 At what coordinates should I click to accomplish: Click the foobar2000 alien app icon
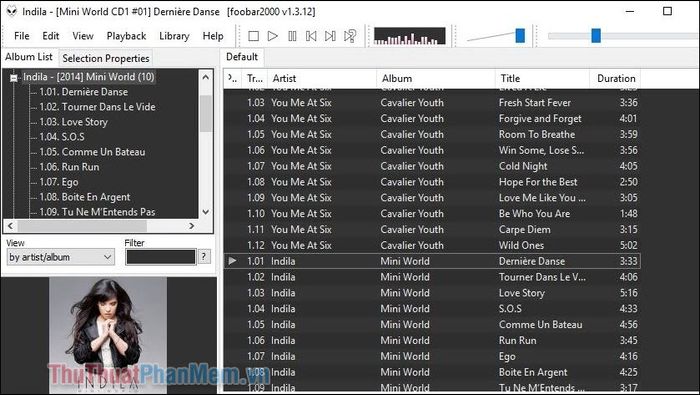pyautogui.click(x=12, y=11)
